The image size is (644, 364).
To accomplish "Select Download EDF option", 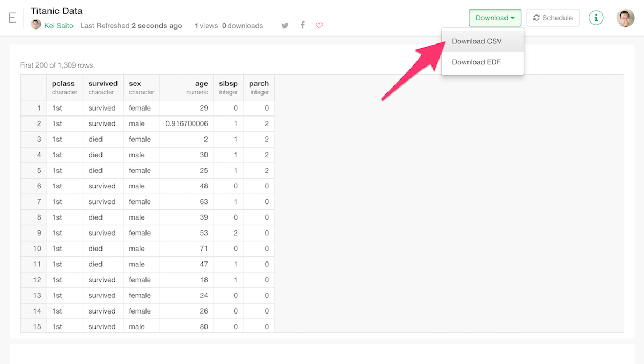I will pos(476,62).
